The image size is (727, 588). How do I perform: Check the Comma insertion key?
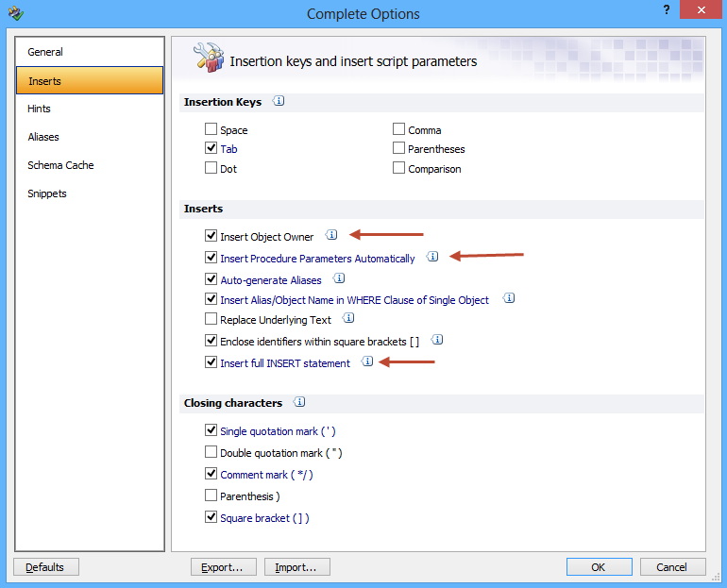pos(398,128)
